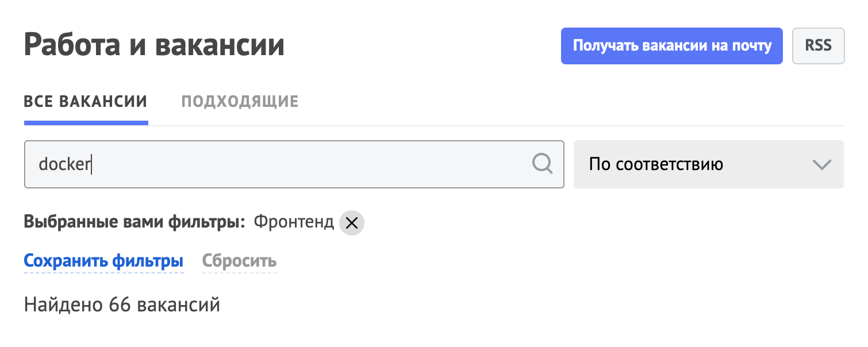Click the chevron arrow in sort dropdown
The width and height of the screenshot is (868, 347).
(x=823, y=165)
